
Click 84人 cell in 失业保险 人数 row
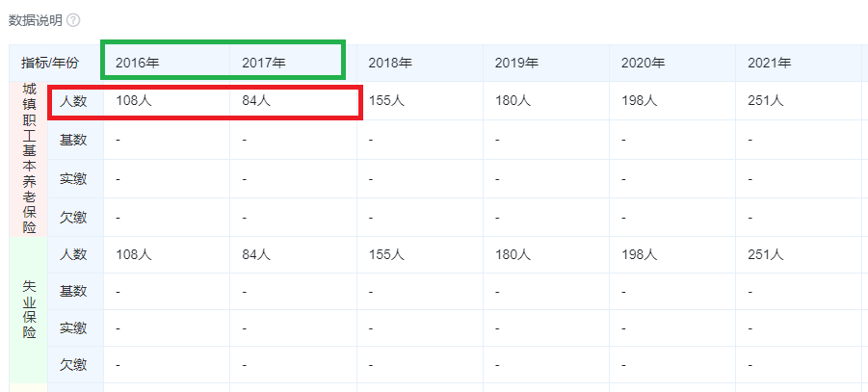click(255, 254)
